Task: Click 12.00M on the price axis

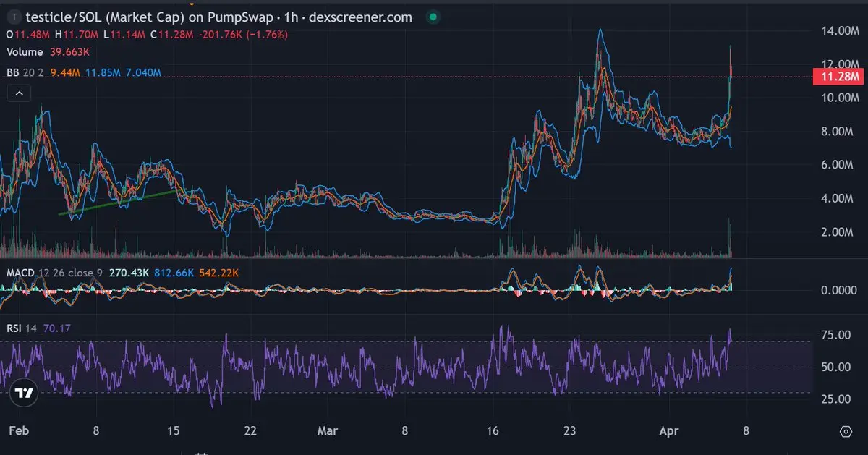Action: [840, 64]
